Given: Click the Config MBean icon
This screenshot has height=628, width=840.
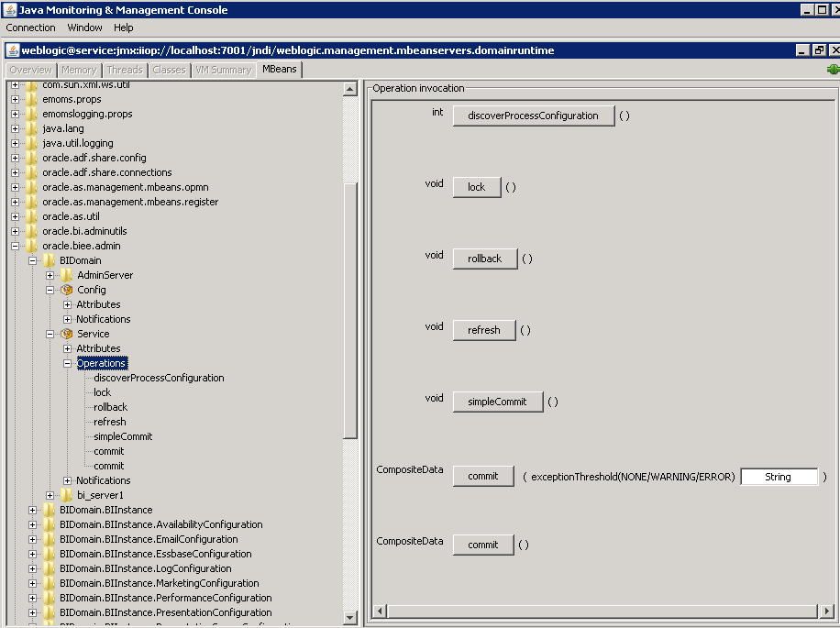Looking at the screenshot, I should pos(66,290).
